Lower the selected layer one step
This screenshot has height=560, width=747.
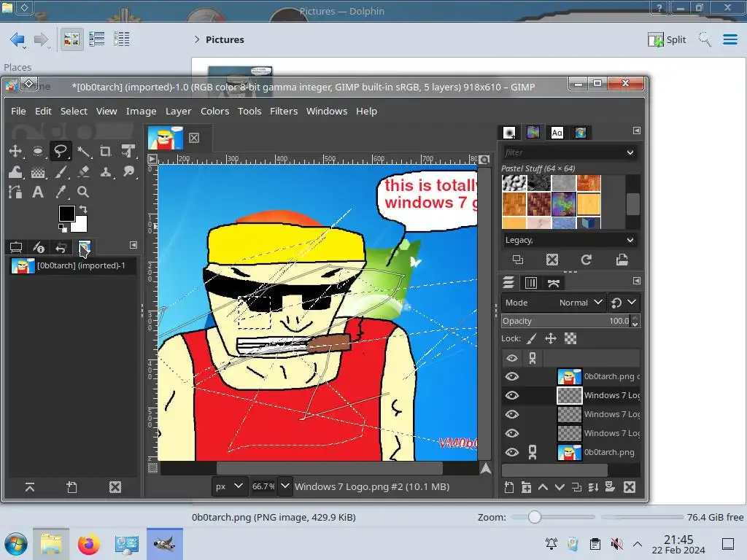click(x=560, y=487)
